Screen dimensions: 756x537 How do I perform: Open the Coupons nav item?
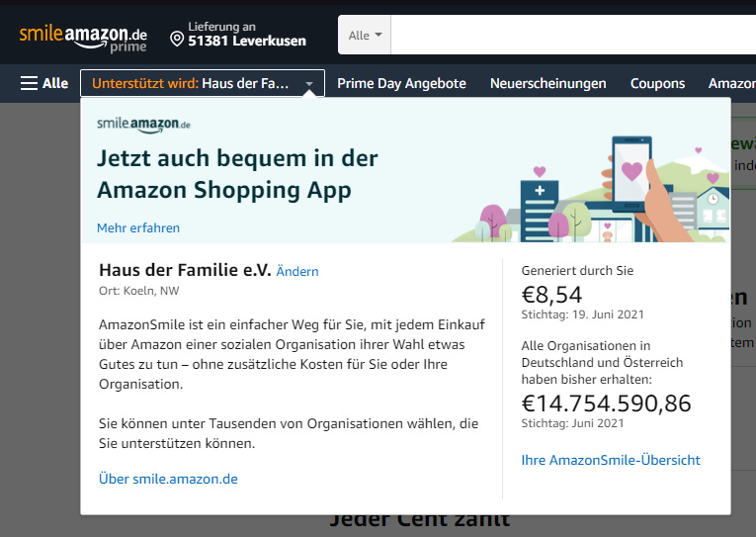[x=657, y=83]
